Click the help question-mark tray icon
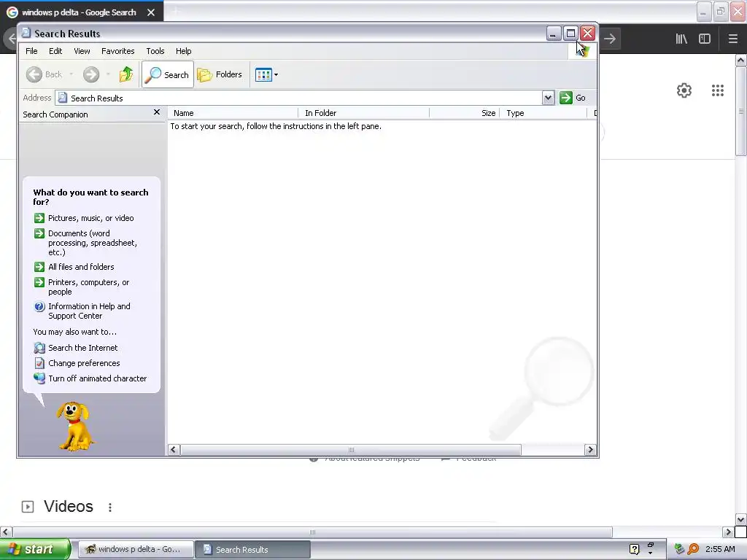 click(634, 549)
